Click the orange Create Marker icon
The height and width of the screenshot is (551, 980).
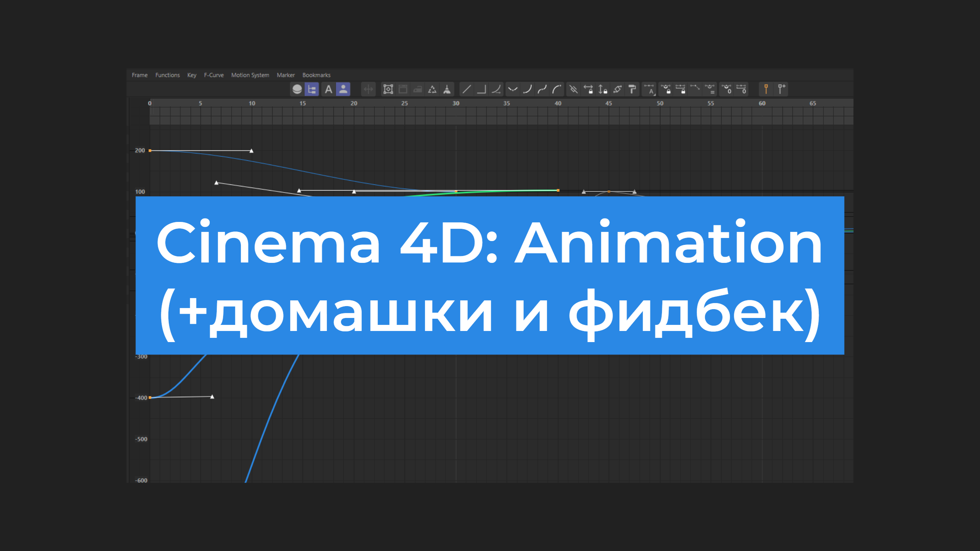tap(766, 89)
